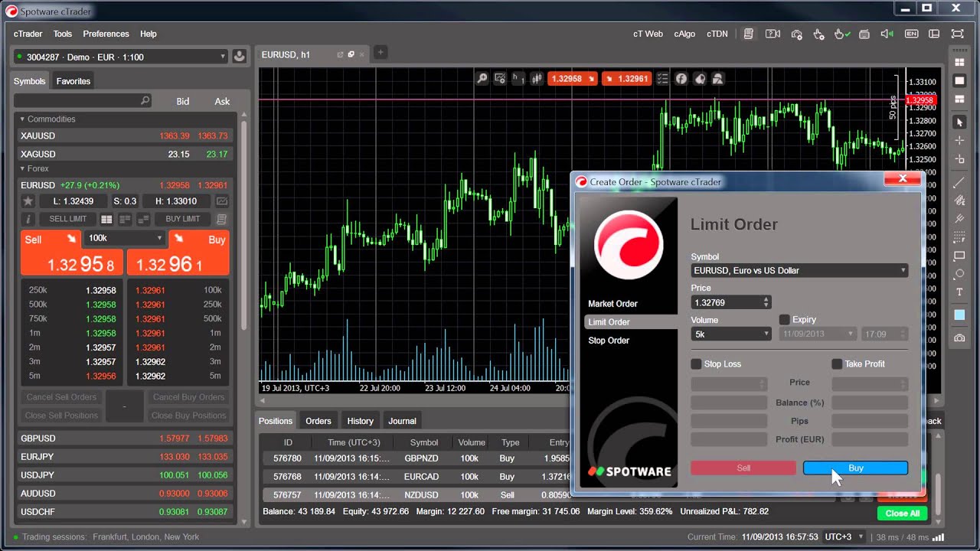Viewport: 980px width, 551px height.
Task: Select the cursor pointer tool in the right toolbar
Action: coord(959,122)
